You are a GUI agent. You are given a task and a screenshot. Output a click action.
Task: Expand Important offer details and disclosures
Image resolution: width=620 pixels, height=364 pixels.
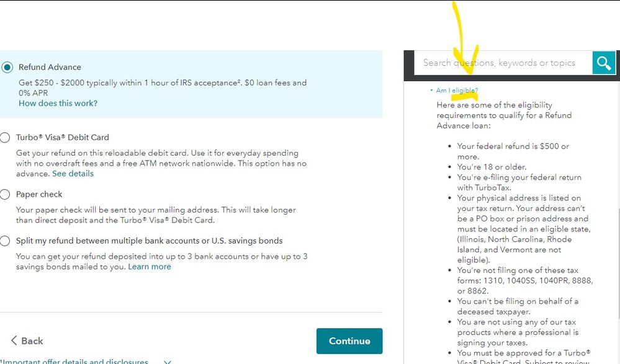pos(87,362)
